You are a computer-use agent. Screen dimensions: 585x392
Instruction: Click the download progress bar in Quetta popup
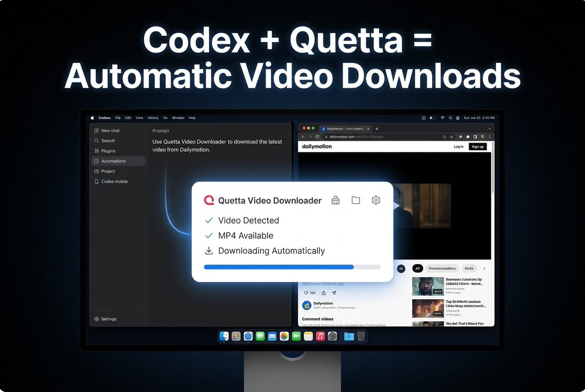(292, 267)
